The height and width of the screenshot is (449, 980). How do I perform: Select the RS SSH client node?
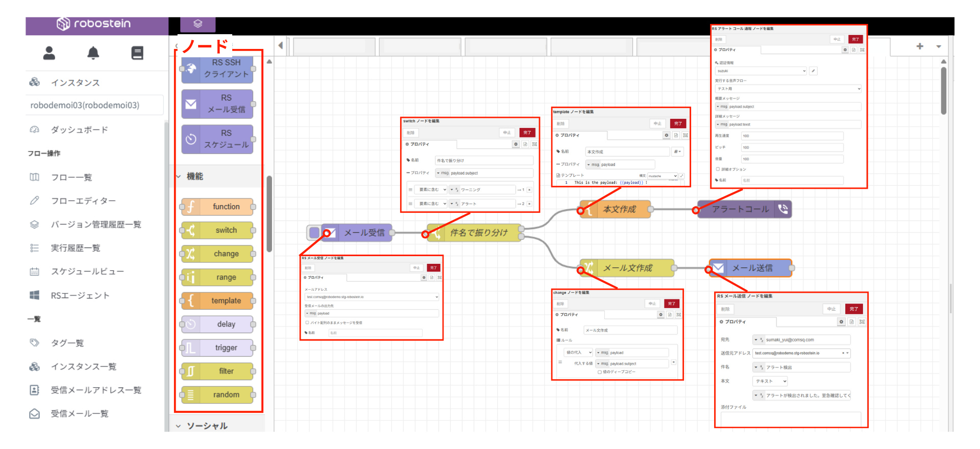point(217,68)
